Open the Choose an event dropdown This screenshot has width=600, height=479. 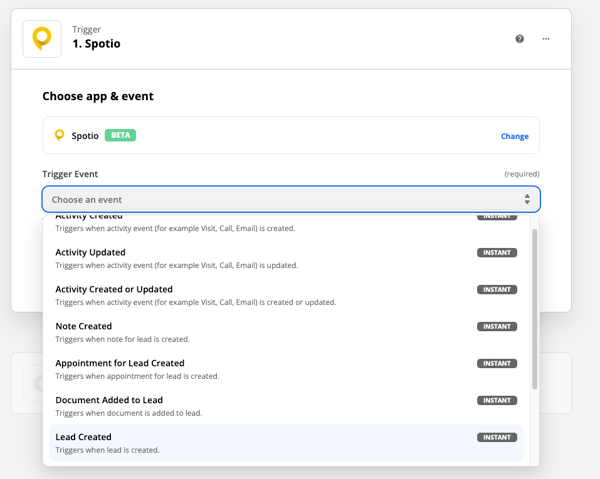(291, 199)
